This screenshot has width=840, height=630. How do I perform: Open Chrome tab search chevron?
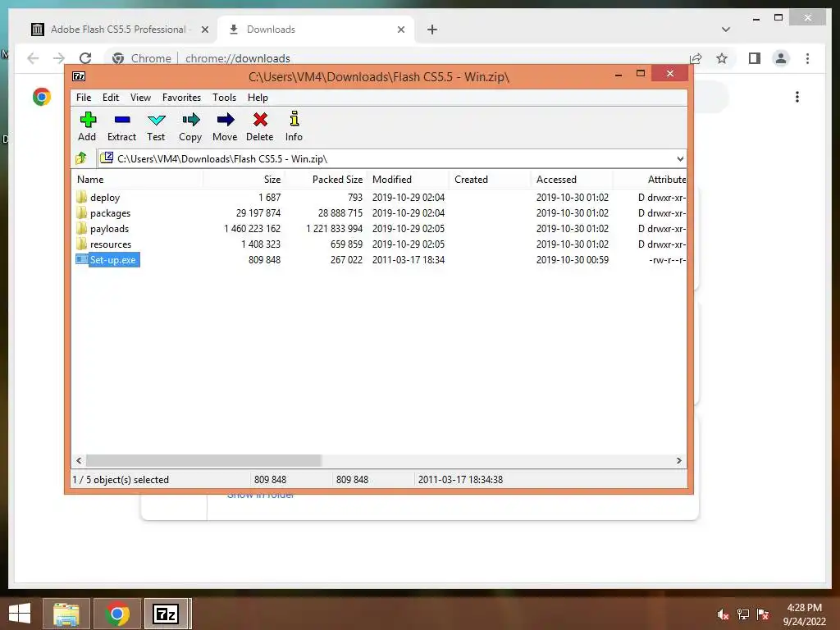coord(726,30)
